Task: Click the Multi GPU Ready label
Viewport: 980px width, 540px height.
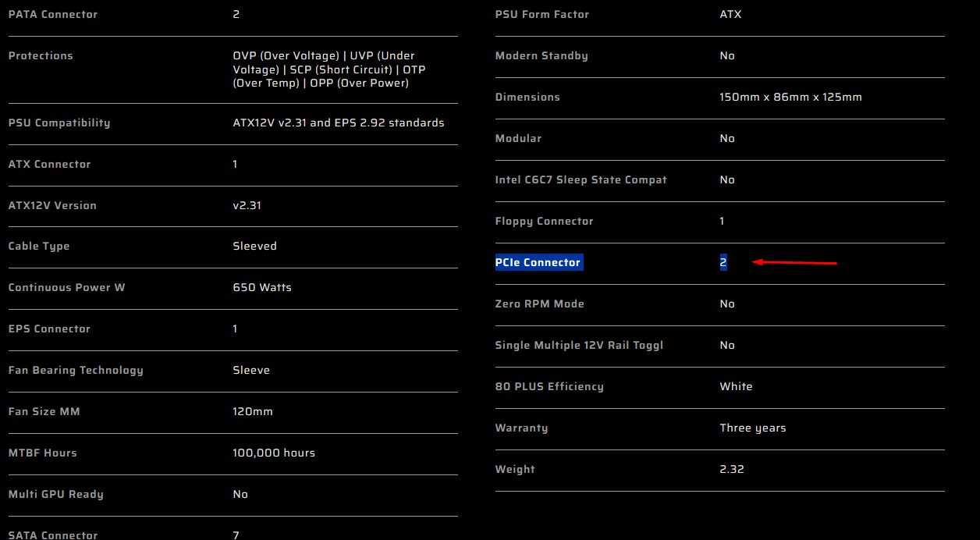Action: 55,495
